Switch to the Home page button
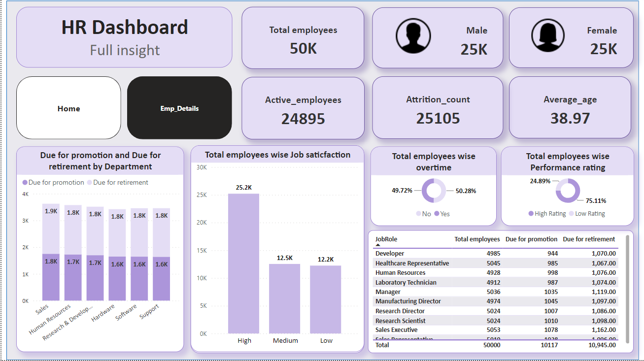Image resolution: width=644 pixels, height=361 pixels. (68, 108)
